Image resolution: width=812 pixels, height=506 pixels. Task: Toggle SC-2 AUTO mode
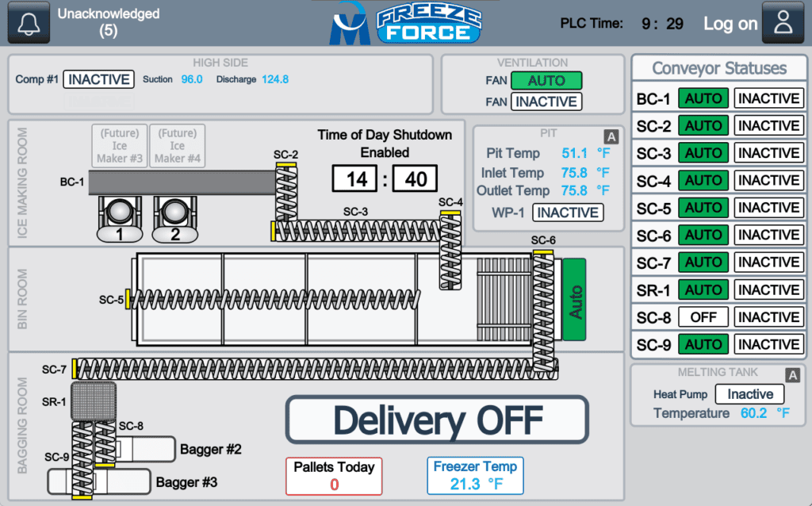click(x=703, y=126)
